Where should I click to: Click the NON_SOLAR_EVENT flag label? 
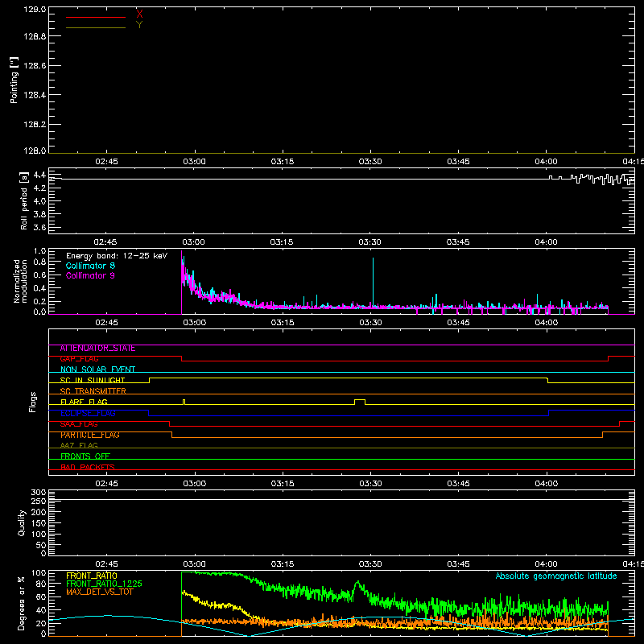tap(97, 369)
